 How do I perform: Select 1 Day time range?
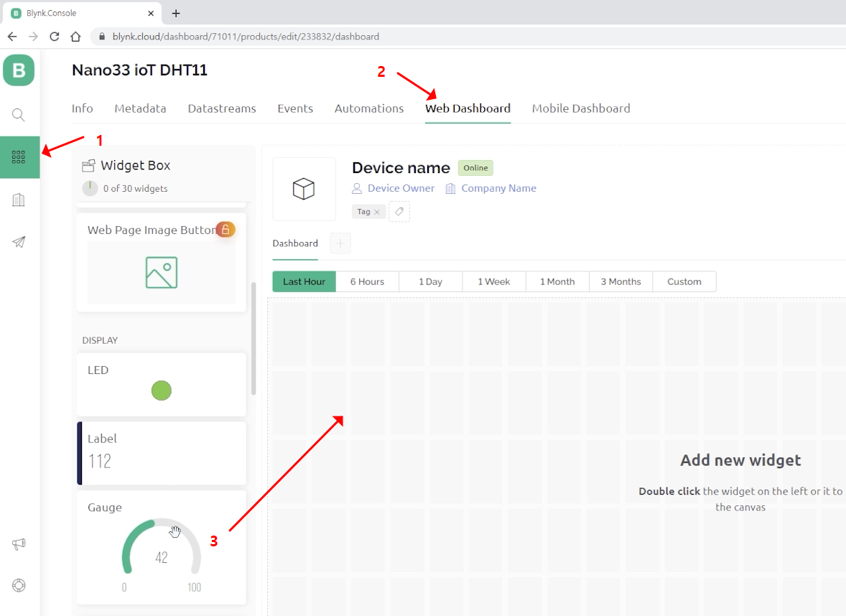coord(431,281)
